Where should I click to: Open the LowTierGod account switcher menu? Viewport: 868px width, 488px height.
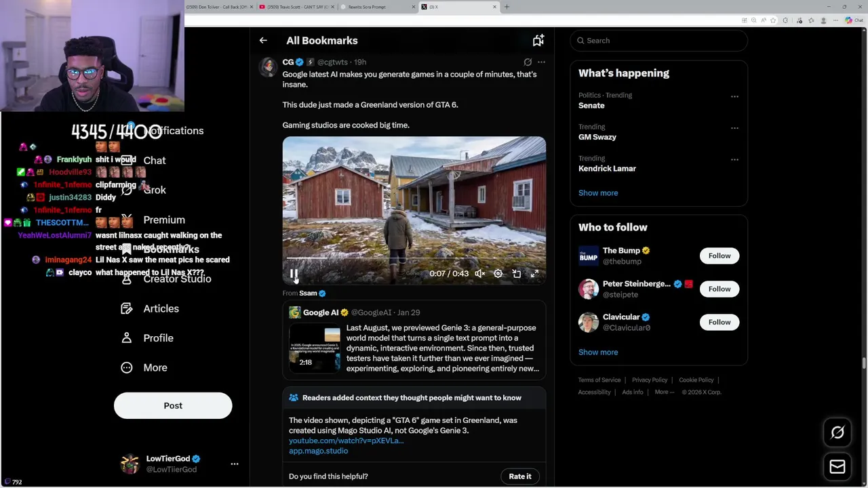coord(234,464)
